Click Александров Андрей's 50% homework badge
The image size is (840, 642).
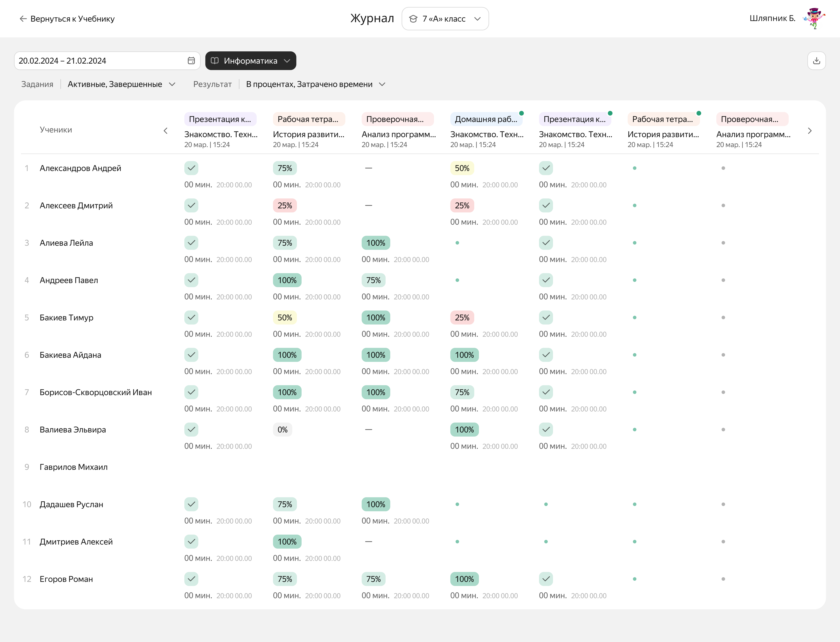coord(462,168)
